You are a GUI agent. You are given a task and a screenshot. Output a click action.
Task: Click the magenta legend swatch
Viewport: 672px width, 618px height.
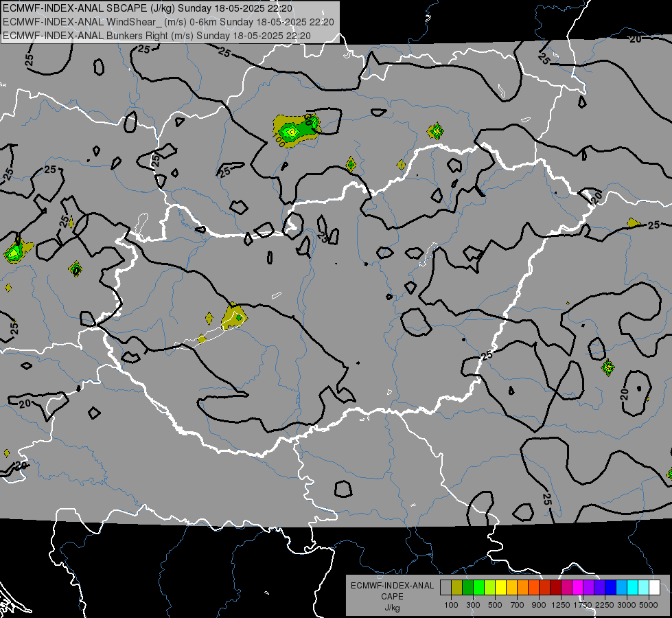click(578, 587)
